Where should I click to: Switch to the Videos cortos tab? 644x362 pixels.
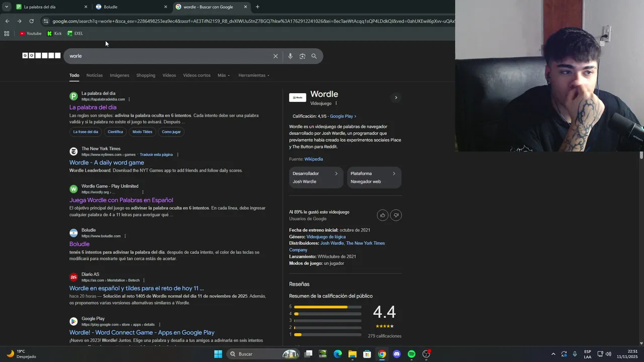tap(197, 75)
